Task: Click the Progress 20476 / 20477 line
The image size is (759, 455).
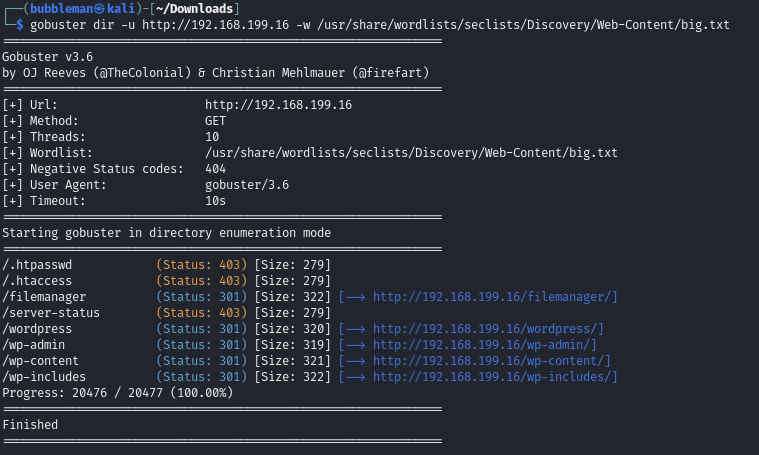Action: point(117,393)
